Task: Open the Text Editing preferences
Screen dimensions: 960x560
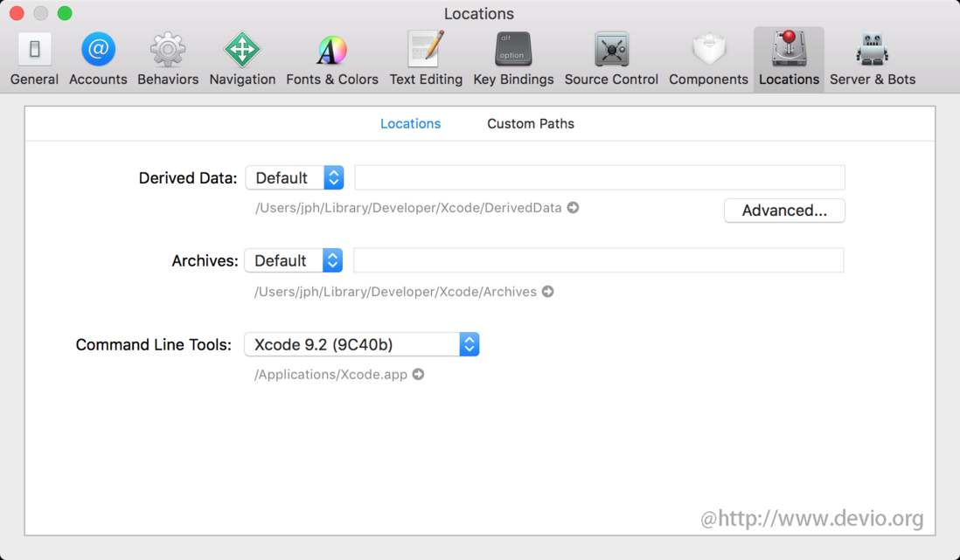Action: [x=426, y=59]
